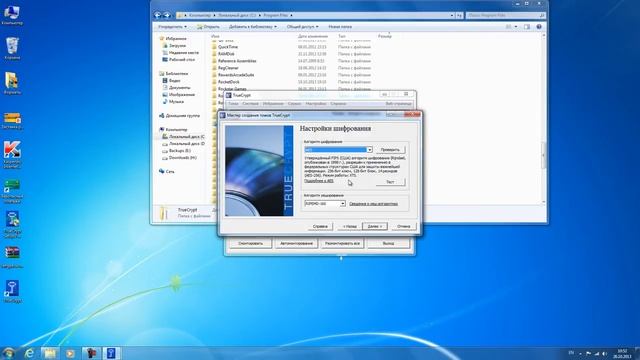Open the 'Общий доступ' dropdown in Explorer
Image resolution: width=640 pixels, height=360 pixels.
[302, 27]
